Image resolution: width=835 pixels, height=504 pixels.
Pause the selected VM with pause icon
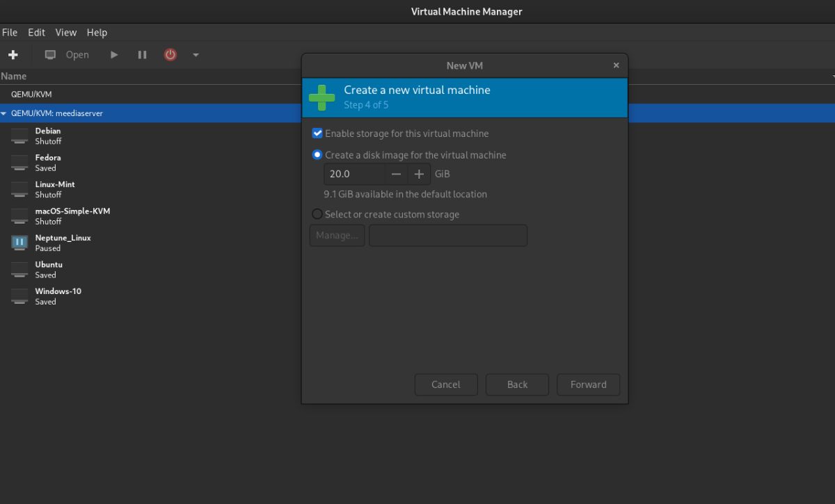click(142, 54)
